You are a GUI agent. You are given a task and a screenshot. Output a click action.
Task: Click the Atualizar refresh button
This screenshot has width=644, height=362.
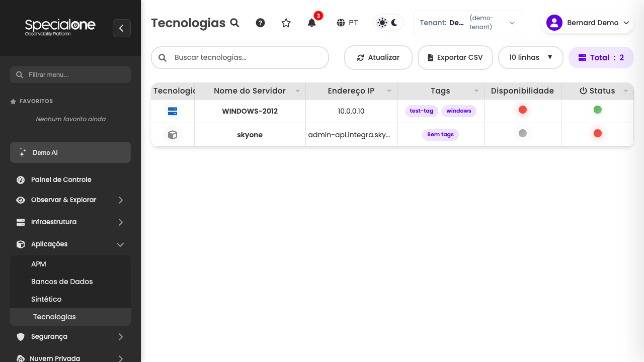point(378,57)
